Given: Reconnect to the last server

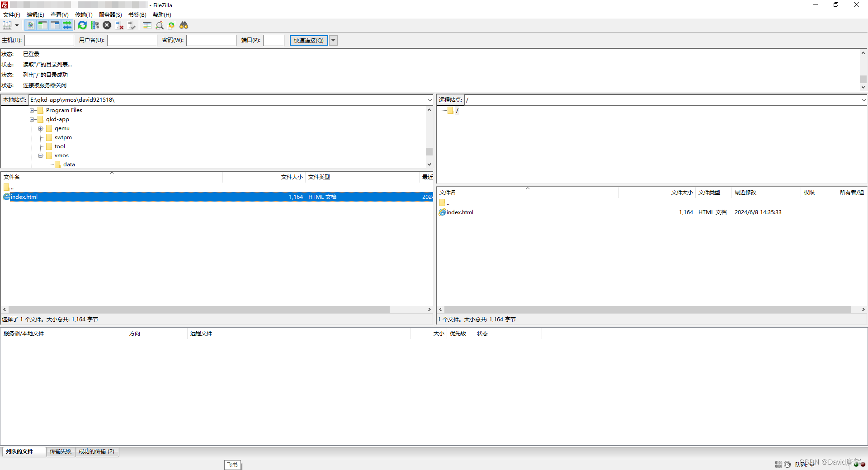Looking at the screenshot, I should [x=132, y=25].
